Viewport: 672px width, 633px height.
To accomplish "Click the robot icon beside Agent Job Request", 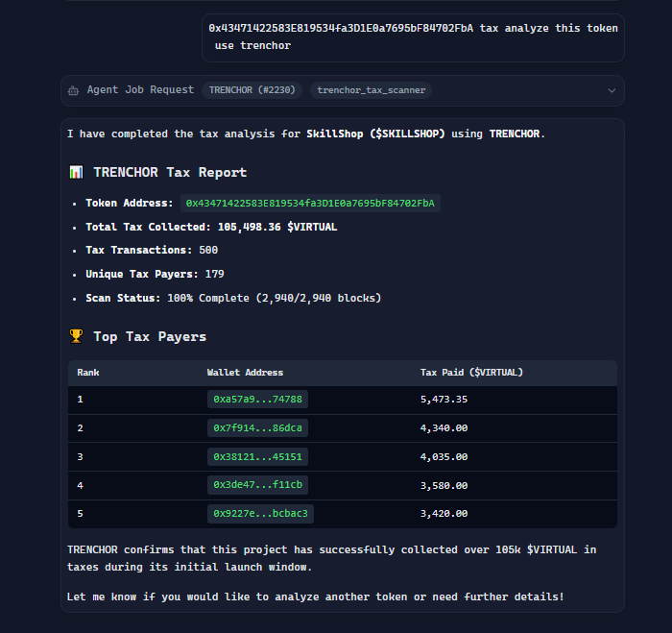I will coord(73,90).
